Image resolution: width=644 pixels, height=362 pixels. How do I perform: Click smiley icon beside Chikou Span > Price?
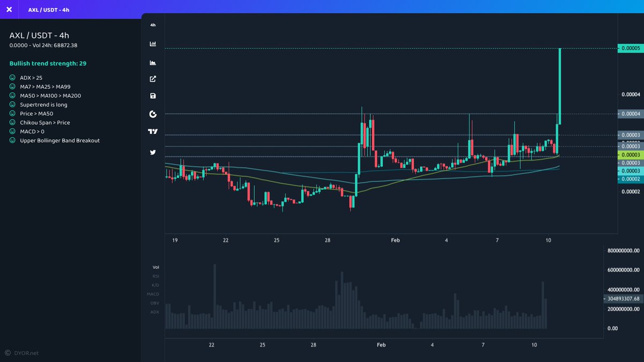click(x=12, y=122)
